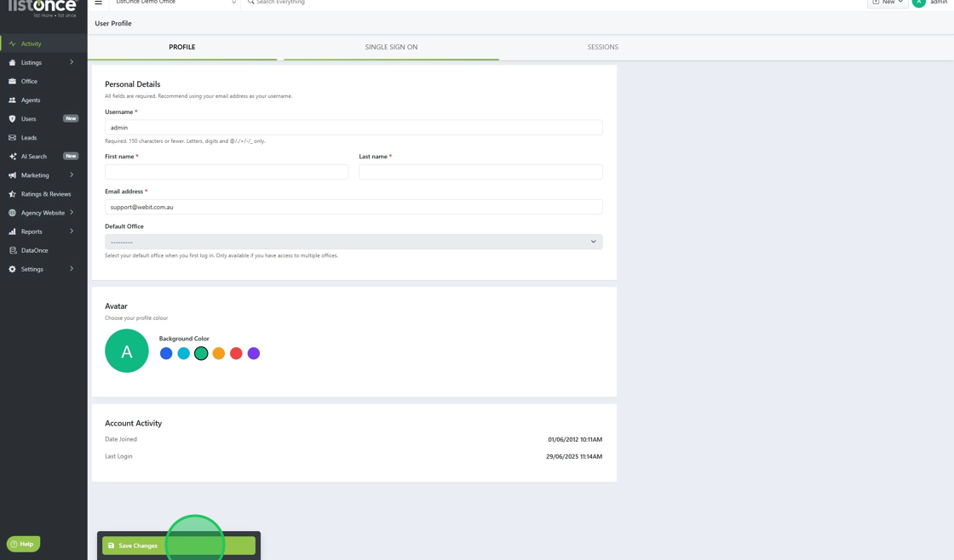Click the ListOnce logo
The height and width of the screenshot is (560, 954).
coord(43,8)
